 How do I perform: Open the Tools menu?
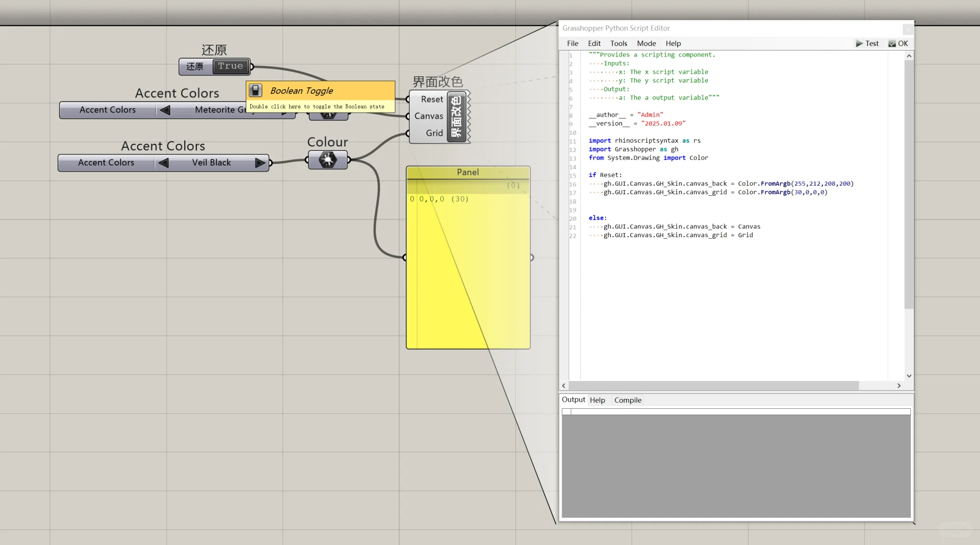(618, 43)
